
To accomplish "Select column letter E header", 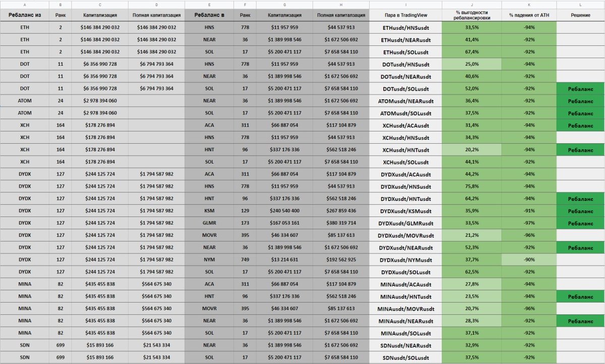I will click(209, 4).
